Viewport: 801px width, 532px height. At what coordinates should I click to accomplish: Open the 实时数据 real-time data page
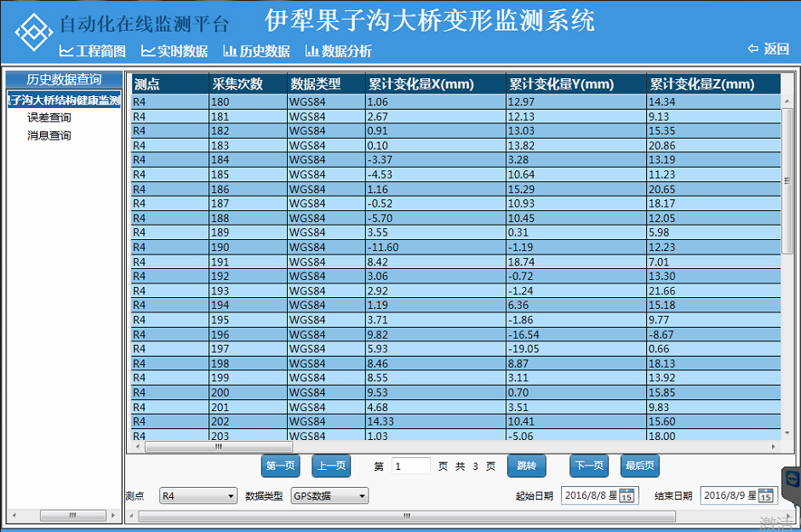(175, 51)
